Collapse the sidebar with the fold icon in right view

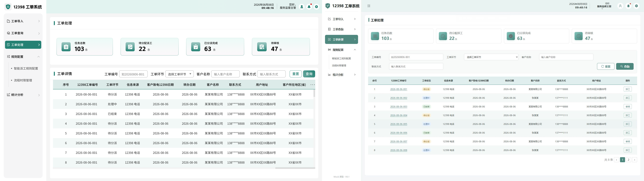(x=369, y=6)
